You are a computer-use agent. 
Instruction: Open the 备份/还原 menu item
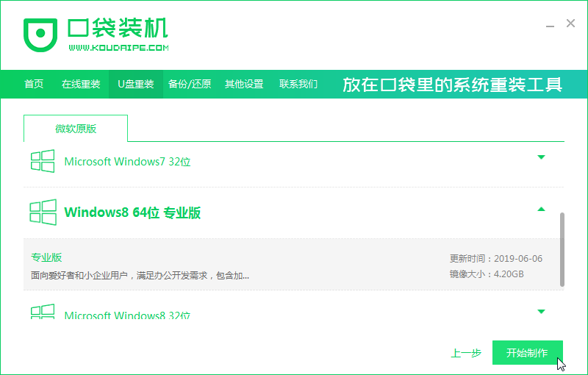pyautogui.click(x=190, y=84)
